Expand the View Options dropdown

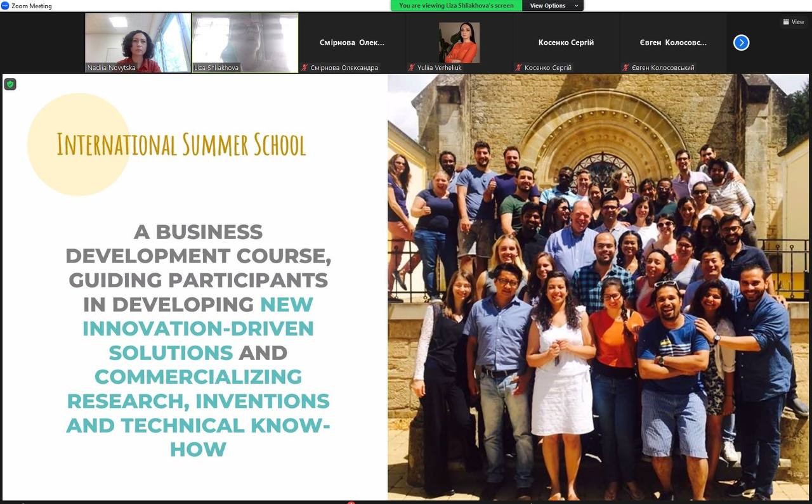click(x=553, y=6)
